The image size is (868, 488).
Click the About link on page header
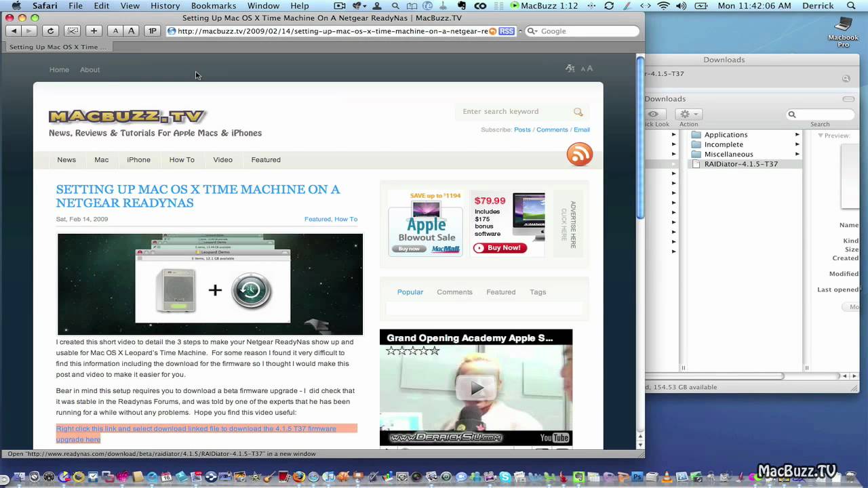point(90,70)
